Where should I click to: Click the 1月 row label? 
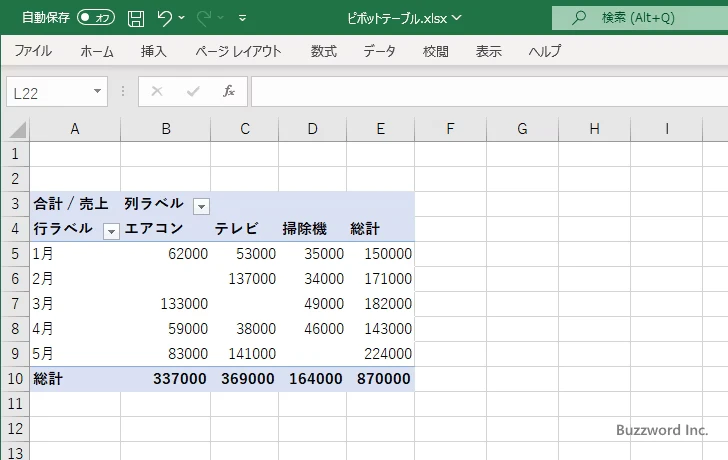(75, 254)
